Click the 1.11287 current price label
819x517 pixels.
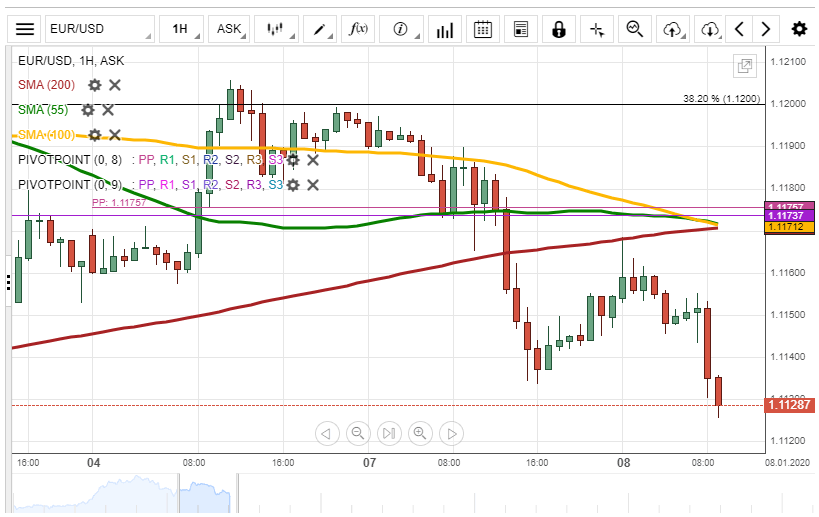789,405
